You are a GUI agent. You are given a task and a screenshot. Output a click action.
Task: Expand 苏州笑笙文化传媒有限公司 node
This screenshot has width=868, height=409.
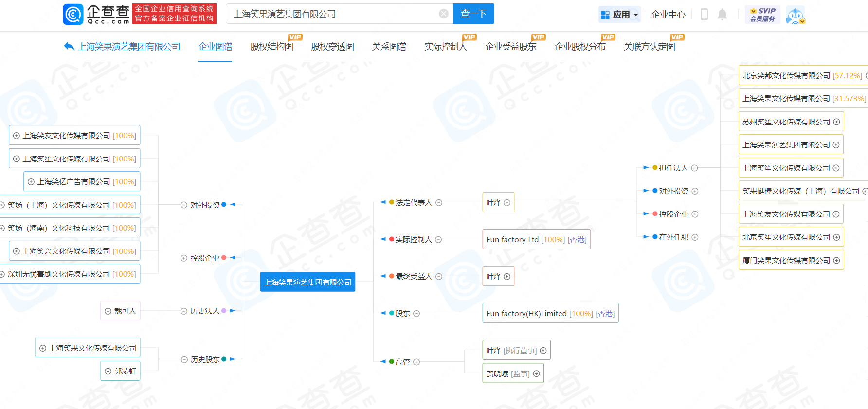[x=837, y=122]
